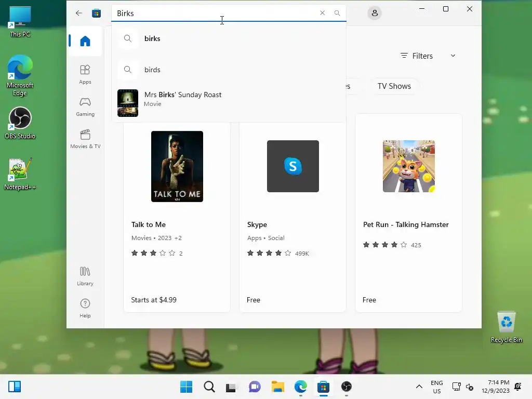Open Task View on taskbar
The height and width of the screenshot is (399, 532).
(x=231, y=387)
